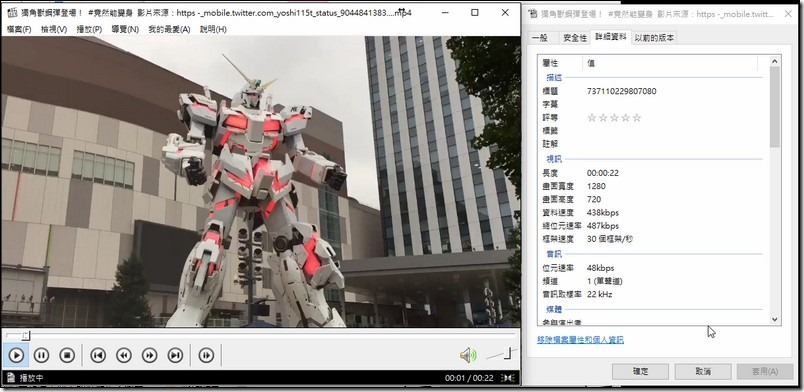Advance one frame with the step icon
The image size is (804, 392).
point(206,355)
